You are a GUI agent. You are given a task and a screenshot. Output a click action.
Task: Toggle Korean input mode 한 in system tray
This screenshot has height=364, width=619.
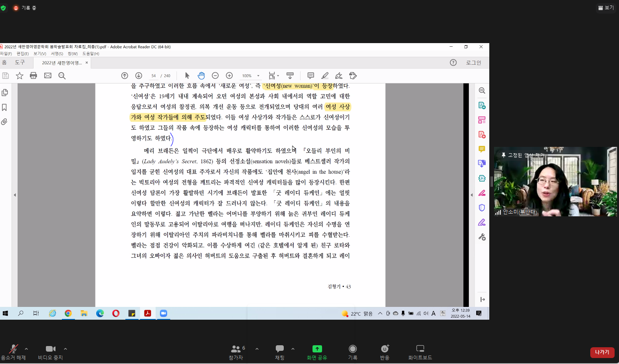point(443,313)
